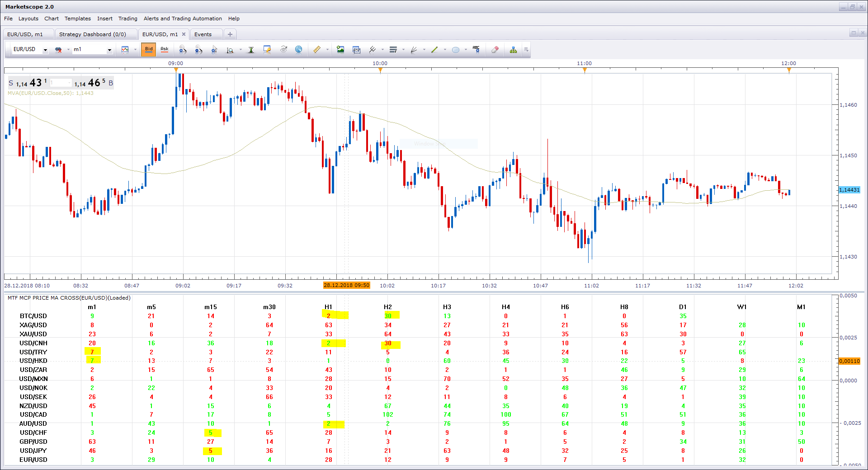Toggle the Ask price mode
Screen dimensions: 868x470
tap(165, 49)
